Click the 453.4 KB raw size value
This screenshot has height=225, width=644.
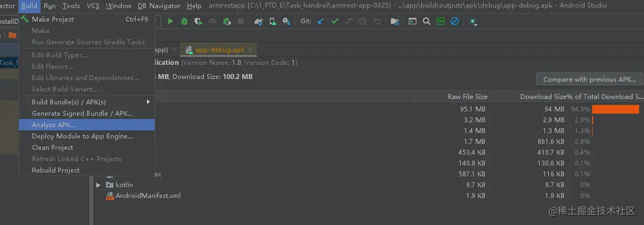pyautogui.click(x=472, y=153)
